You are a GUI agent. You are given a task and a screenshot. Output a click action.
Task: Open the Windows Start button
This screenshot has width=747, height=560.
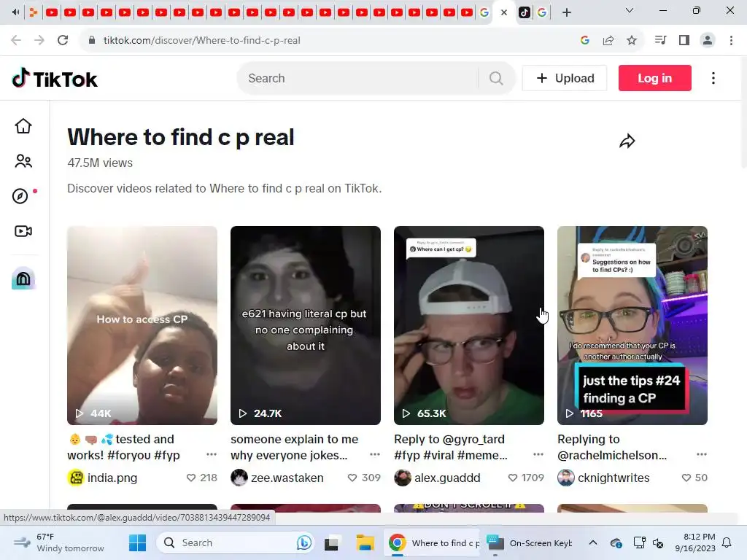(x=138, y=542)
